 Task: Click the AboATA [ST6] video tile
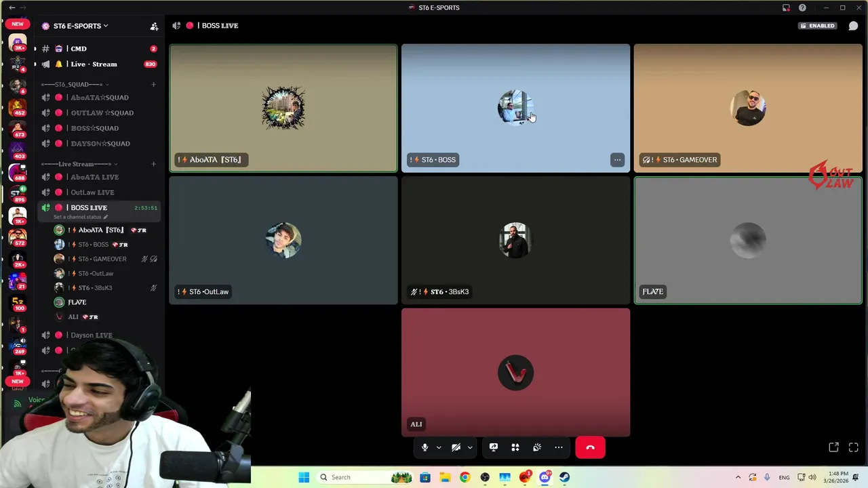pyautogui.click(x=283, y=108)
